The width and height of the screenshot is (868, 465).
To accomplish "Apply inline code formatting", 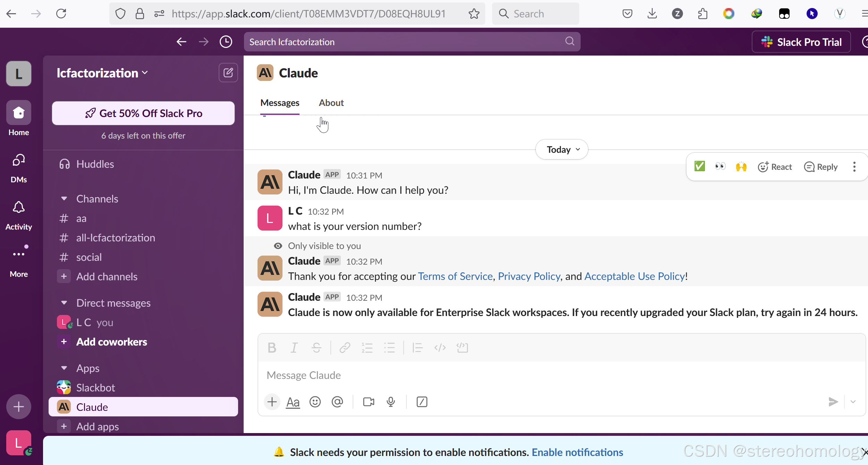I will point(440,347).
